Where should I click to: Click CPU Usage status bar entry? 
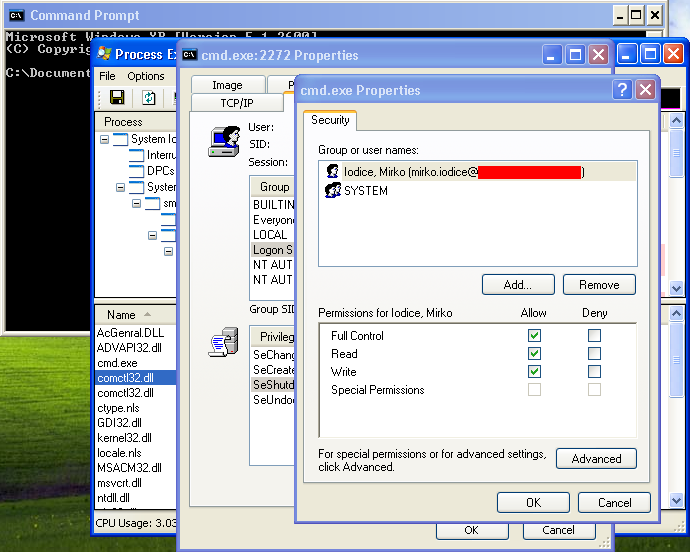click(136, 523)
